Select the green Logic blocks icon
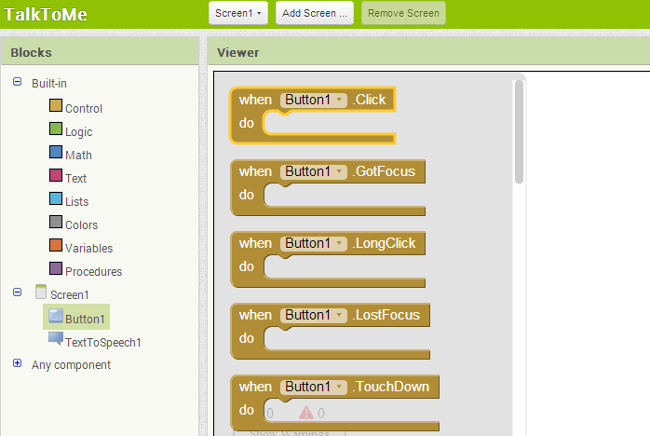This screenshot has width=650, height=436. pos(56,130)
